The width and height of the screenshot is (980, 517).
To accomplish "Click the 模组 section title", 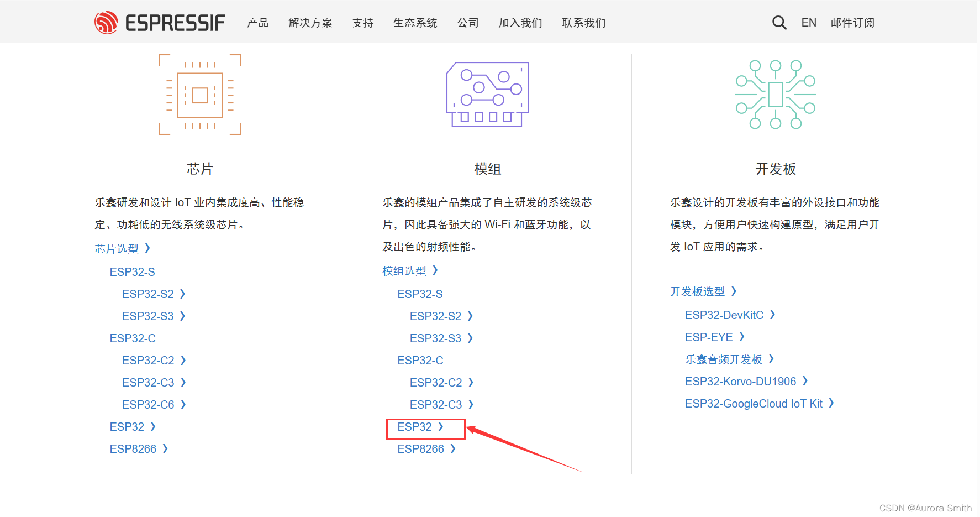I will pos(488,169).
